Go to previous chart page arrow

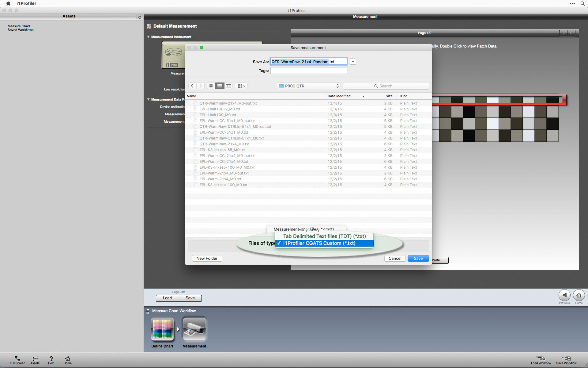563,33
